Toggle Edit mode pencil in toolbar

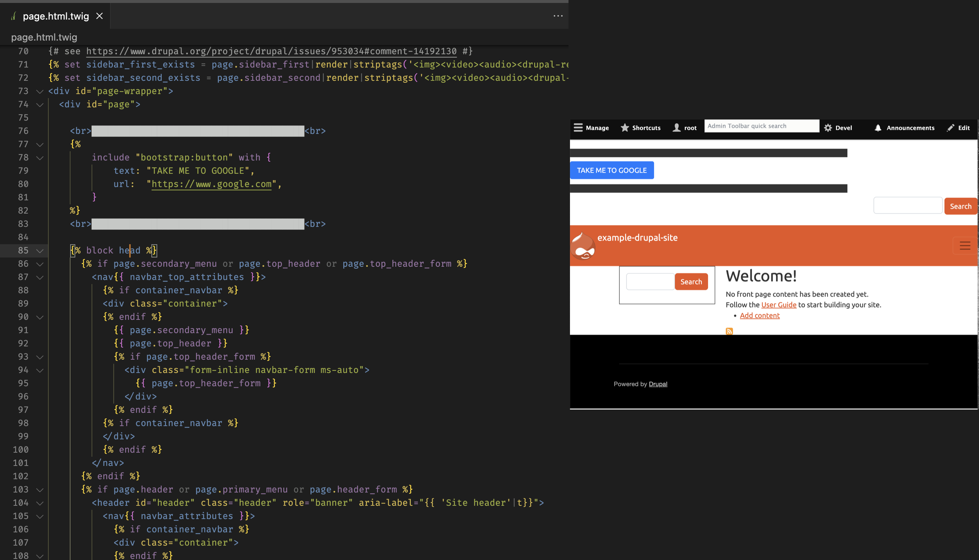tap(951, 128)
